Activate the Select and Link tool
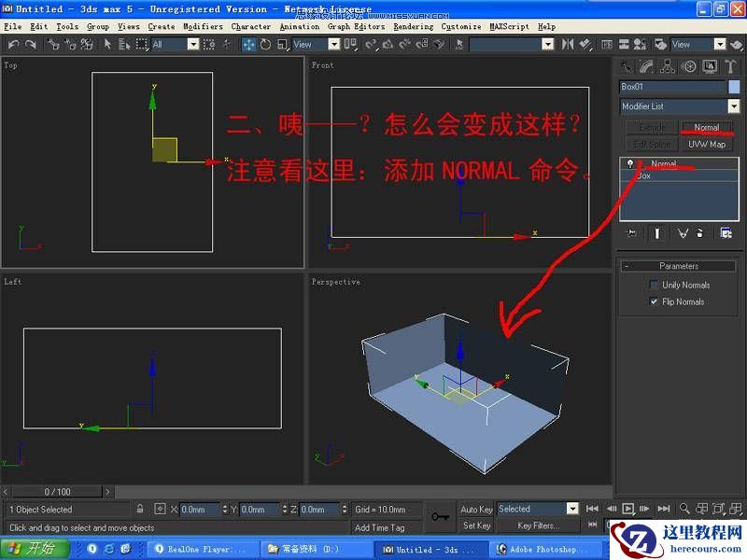 [x=53, y=44]
